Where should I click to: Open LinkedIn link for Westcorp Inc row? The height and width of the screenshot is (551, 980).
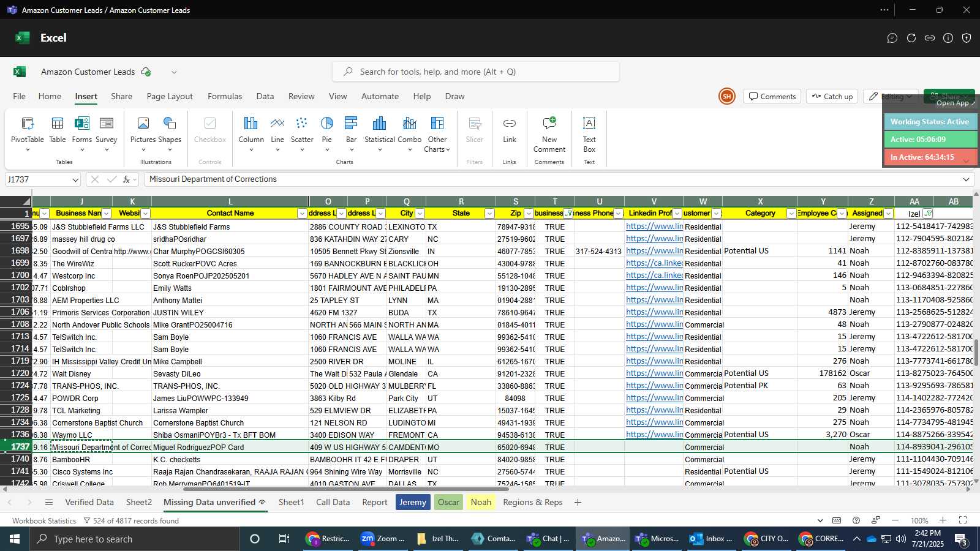(654, 275)
